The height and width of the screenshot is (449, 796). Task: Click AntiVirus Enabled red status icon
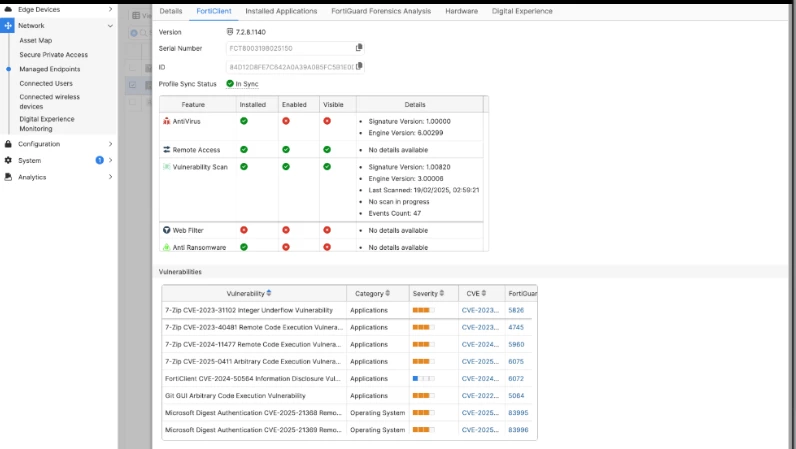pos(286,121)
